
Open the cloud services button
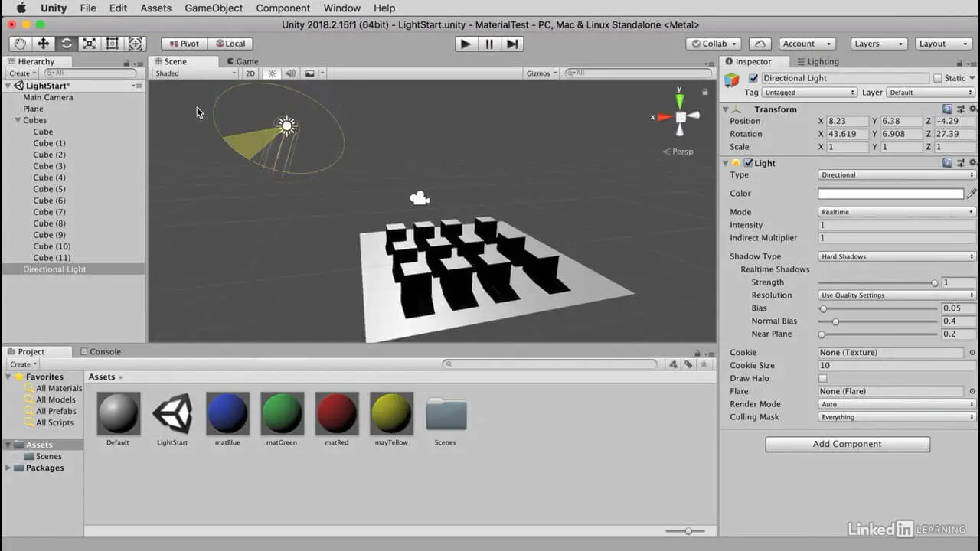point(759,44)
